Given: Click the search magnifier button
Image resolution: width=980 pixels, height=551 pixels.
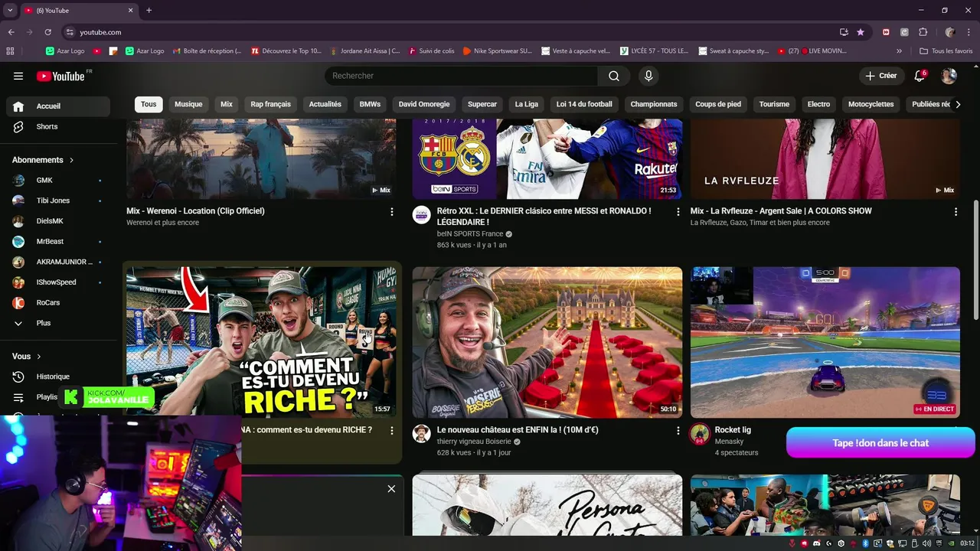Looking at the screenshot, I should click(614, 76).
